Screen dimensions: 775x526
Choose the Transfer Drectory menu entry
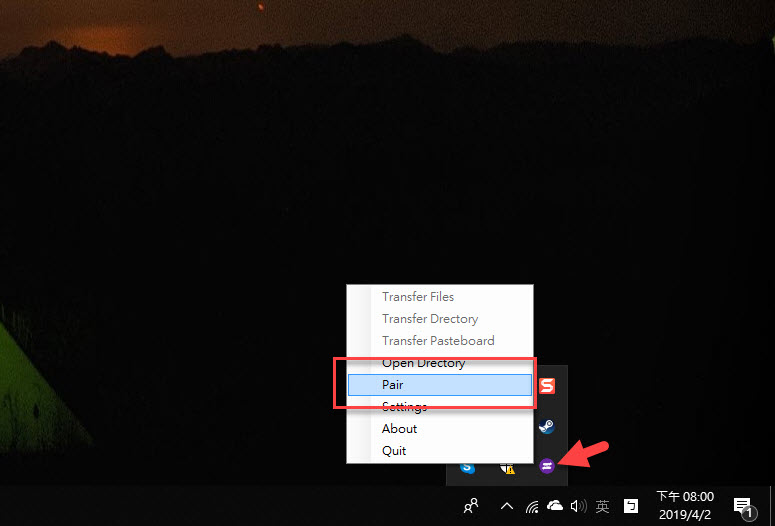click(439, 319)
